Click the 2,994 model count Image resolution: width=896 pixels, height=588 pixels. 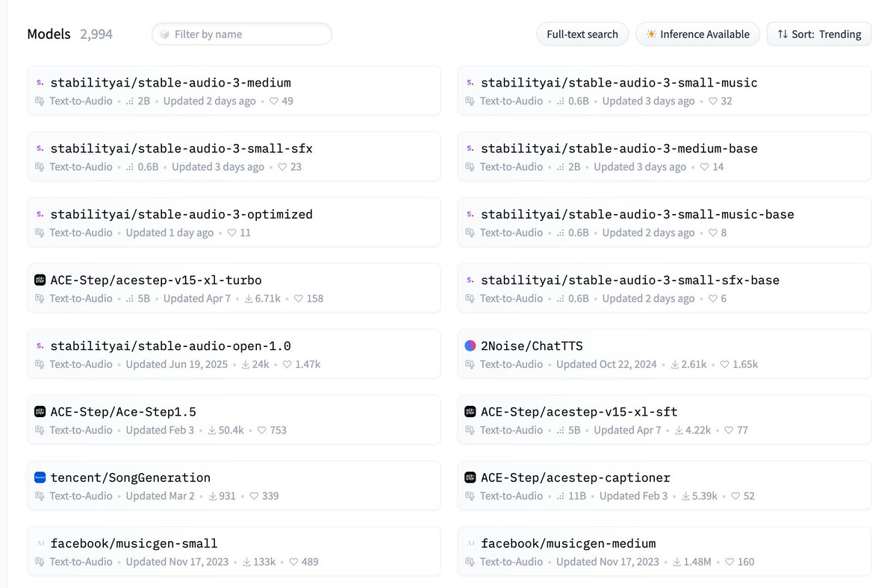click(96, 34)
